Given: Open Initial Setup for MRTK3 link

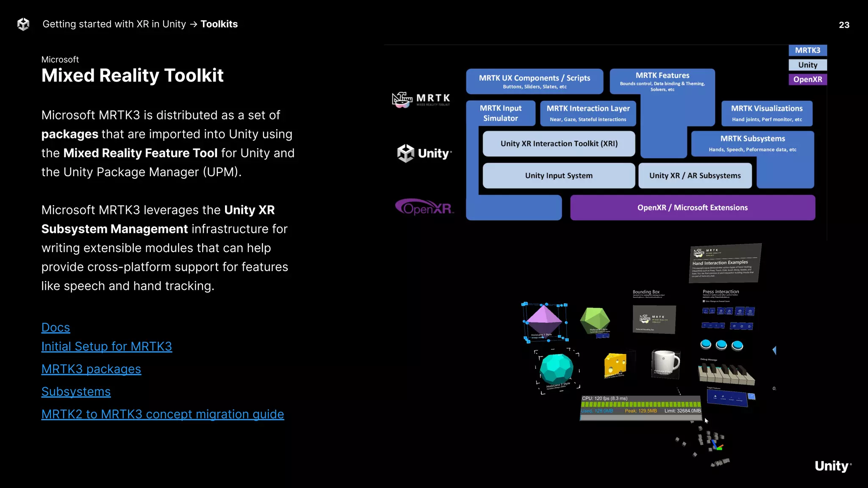Looking at the screenshot, I should pyautogui.click(x=107, y=347).
